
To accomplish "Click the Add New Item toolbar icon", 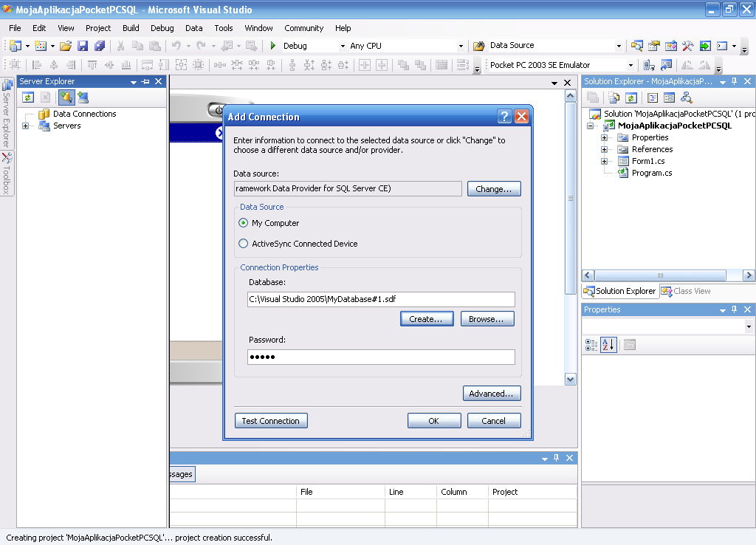I will pos(41,46).
